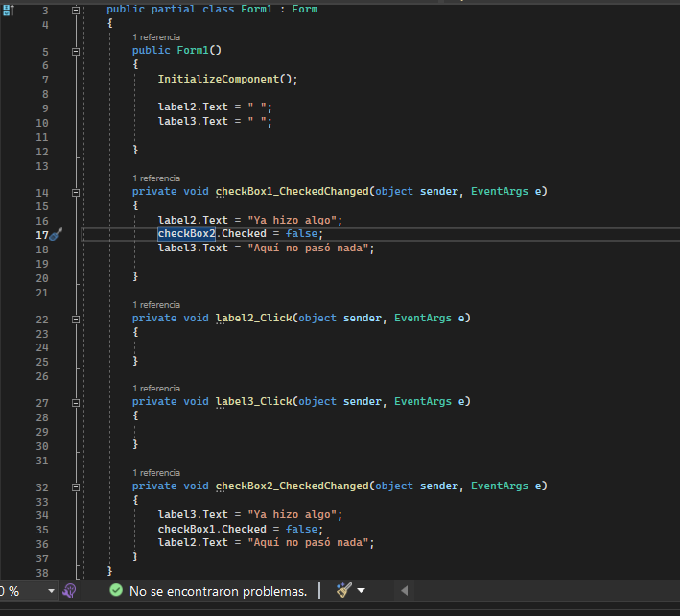Viewport: 680px width, 616px height.
Task: Open "1 referencia" above checkBox1_CheckedChanged
Action: 155,178
